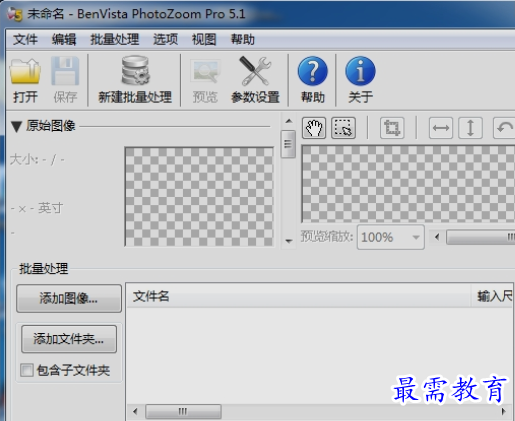
Task: Click the 输入尺 column header
Action: pyautogui.click(x=493, y=296)
